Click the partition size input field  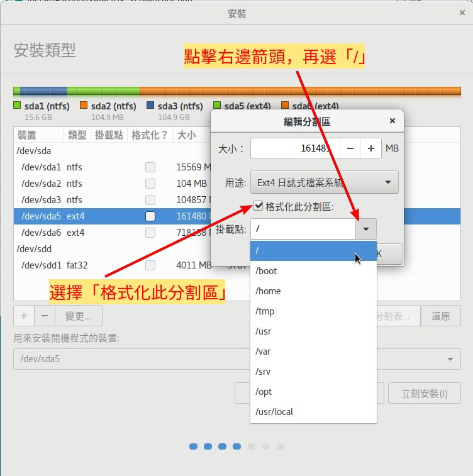click(x=295, y=148)
